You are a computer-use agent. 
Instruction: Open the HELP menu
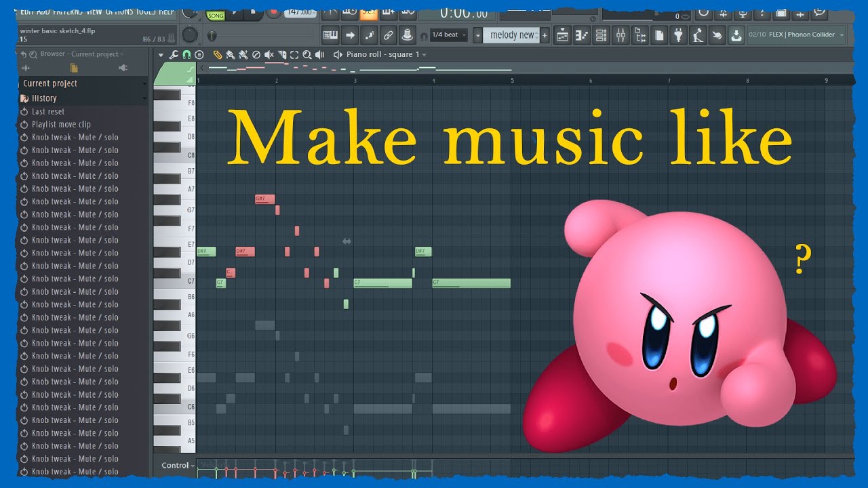[168, 12]
